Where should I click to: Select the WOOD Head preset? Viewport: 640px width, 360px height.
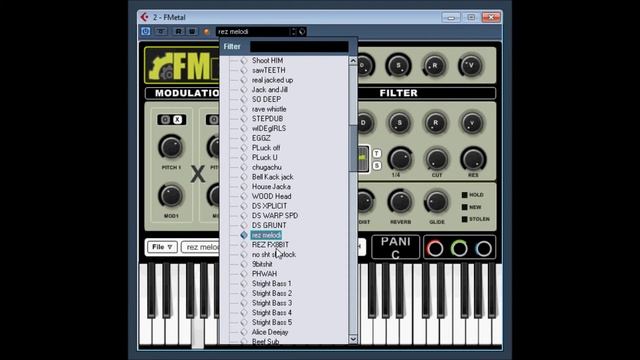[x=271, y=196]
